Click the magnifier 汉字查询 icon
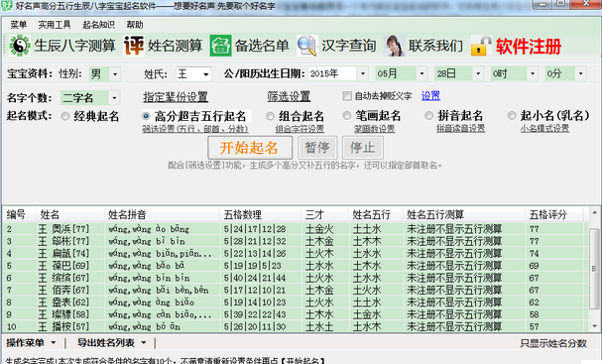This screenshot has width=602, height=364. click(x=307, y=46)
